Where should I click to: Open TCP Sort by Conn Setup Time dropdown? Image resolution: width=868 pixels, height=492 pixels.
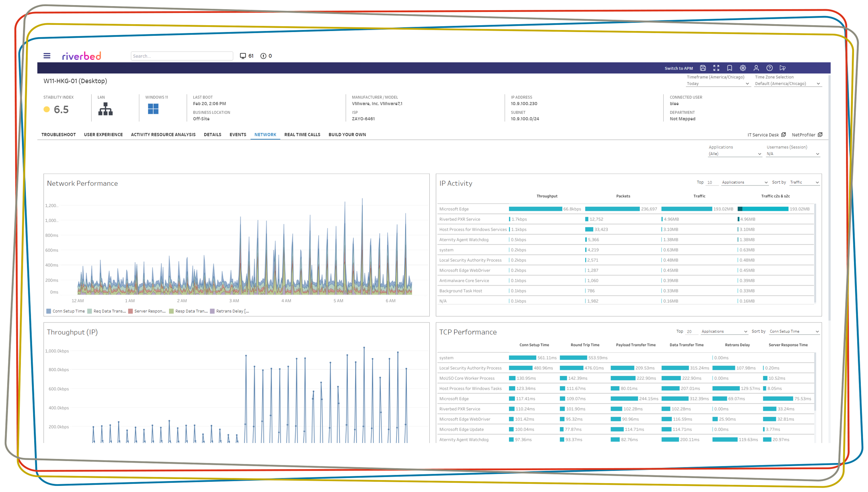(x=794, y=332)
